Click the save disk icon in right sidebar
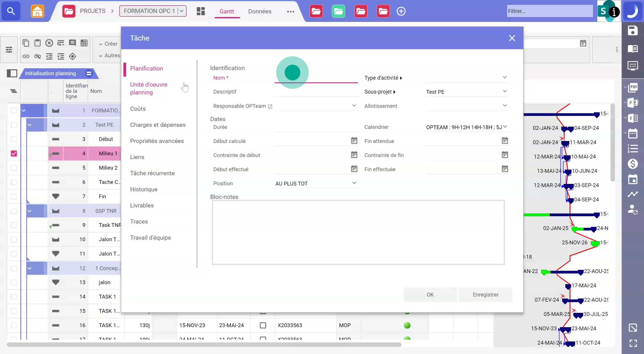Image resolution: width=644 pixels, height=354 pixels. pyautogui.click(x=632, y=31)
